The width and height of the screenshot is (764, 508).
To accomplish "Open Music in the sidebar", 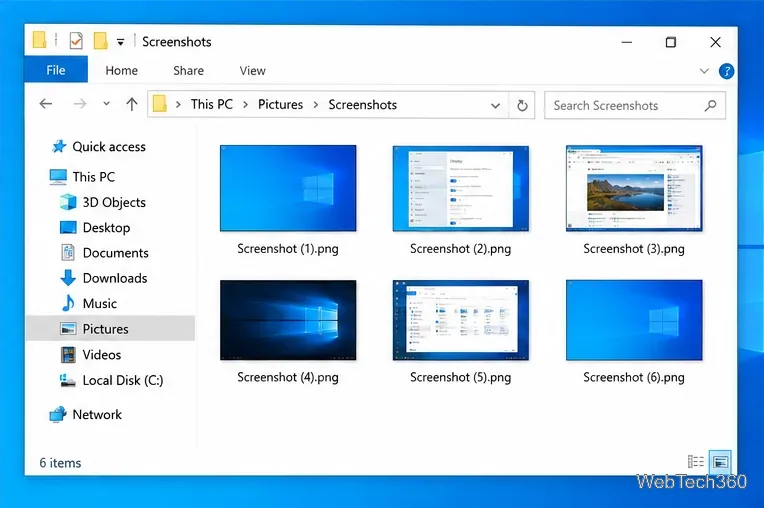I will tap(88, 303).
